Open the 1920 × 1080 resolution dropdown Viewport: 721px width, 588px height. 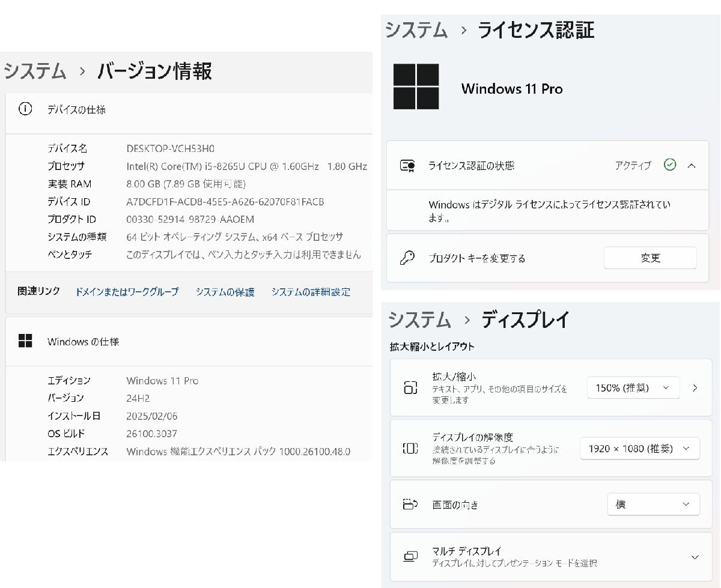tap(639, 447)
